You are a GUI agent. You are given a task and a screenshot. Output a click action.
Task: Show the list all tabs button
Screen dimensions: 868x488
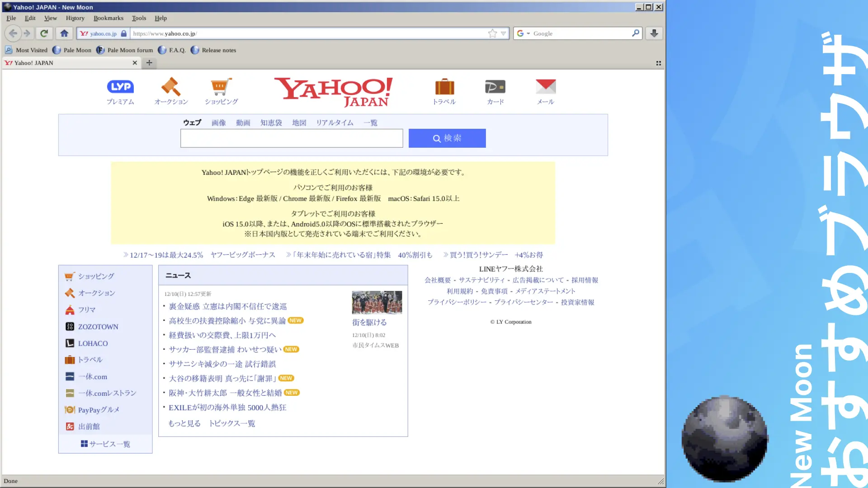point(659,63)
